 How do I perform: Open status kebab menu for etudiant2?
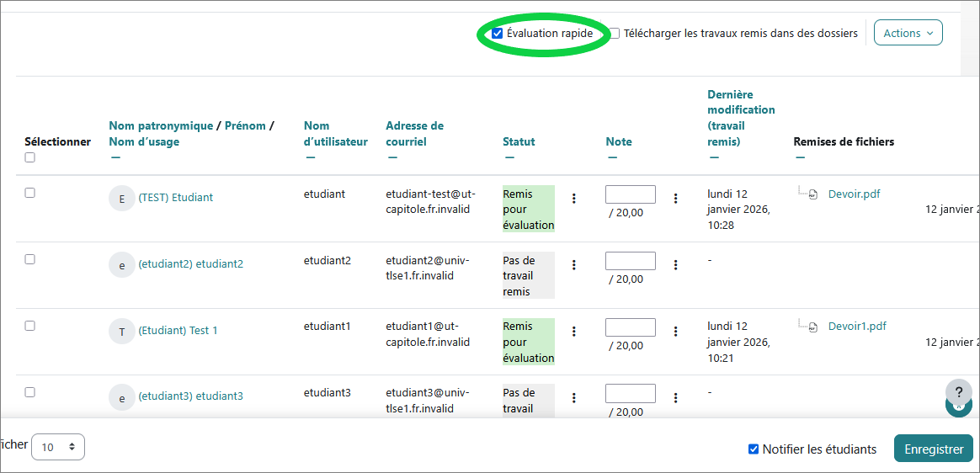(574, 265)
